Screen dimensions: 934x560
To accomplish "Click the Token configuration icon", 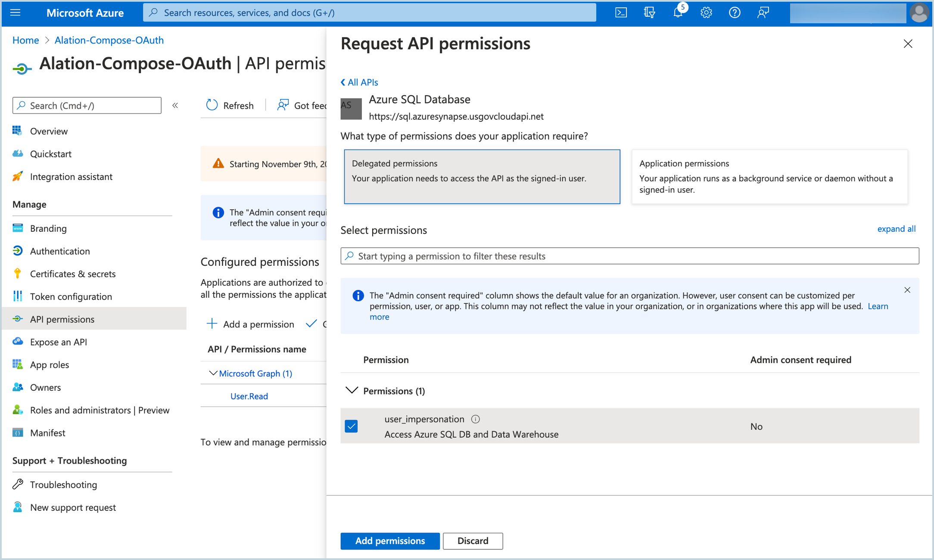I will click(17, 296).
